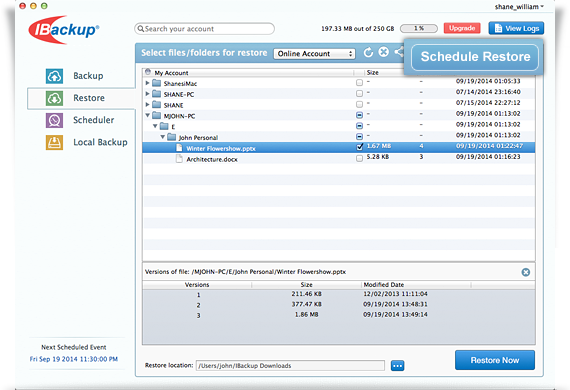
Task: Click the cancel X icon in restore header
Action: 384,52
